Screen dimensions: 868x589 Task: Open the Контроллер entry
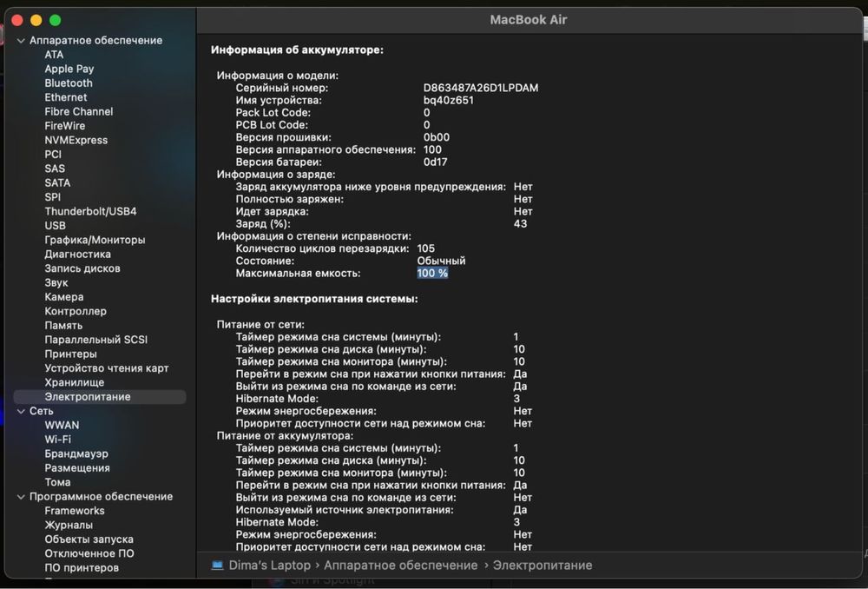[76, 311]
